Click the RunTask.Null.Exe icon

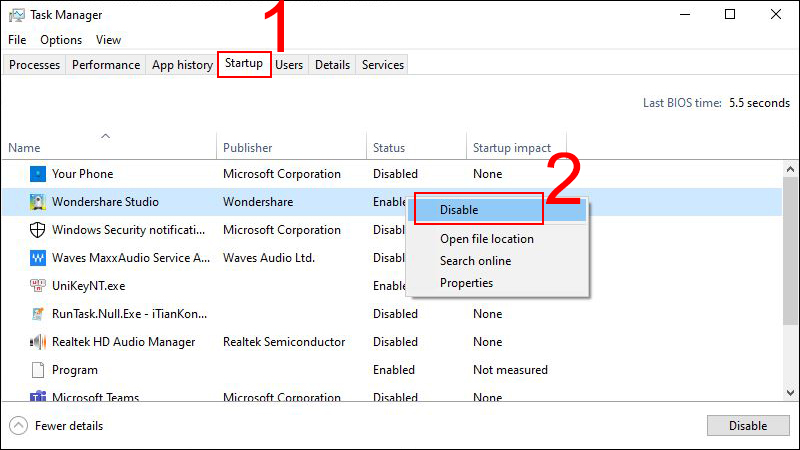point(38,314)
